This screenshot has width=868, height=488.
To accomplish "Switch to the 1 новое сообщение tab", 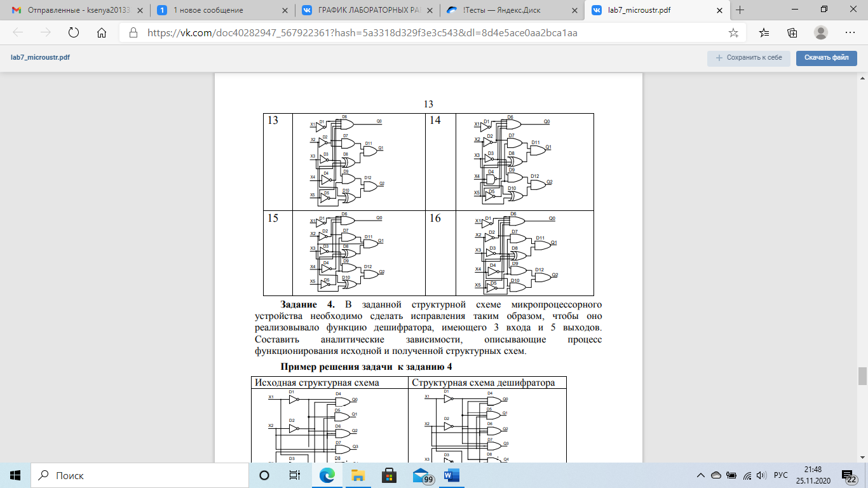I will tap(221, 10).
